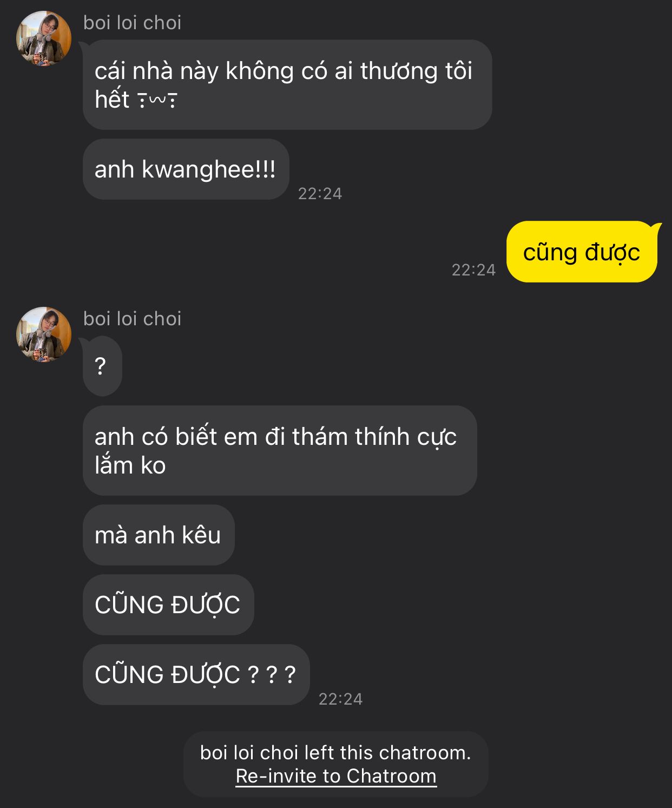Open boi loi choi's second profile avatar
672x808 pixels.
click(x=44, y=334)
